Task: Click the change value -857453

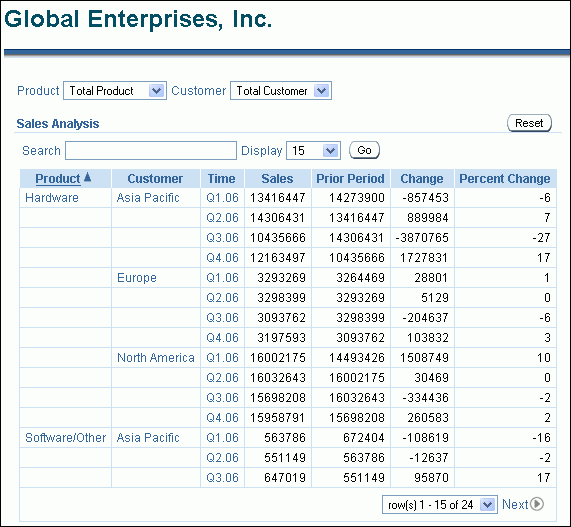Action: click(425, 198)
